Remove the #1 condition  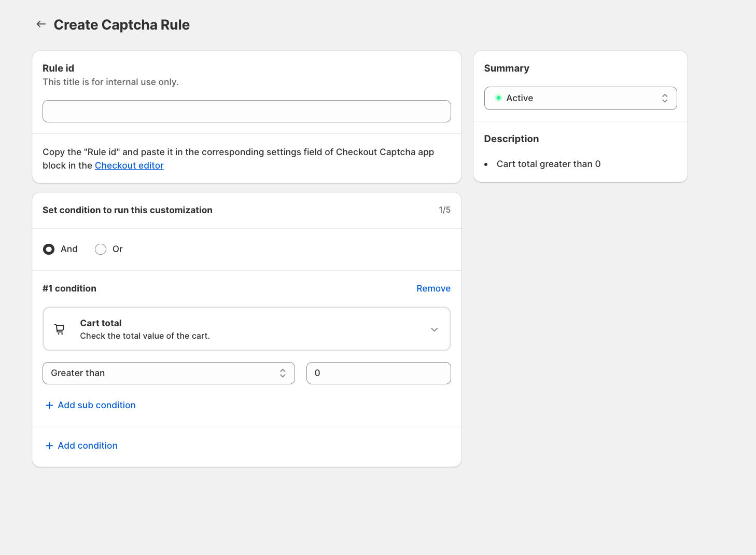(433, 288)
